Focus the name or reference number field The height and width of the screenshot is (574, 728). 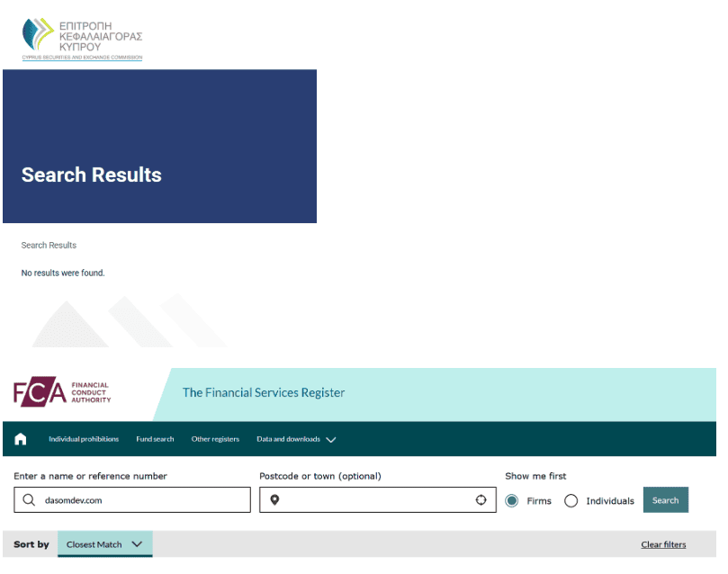(144, 500)
